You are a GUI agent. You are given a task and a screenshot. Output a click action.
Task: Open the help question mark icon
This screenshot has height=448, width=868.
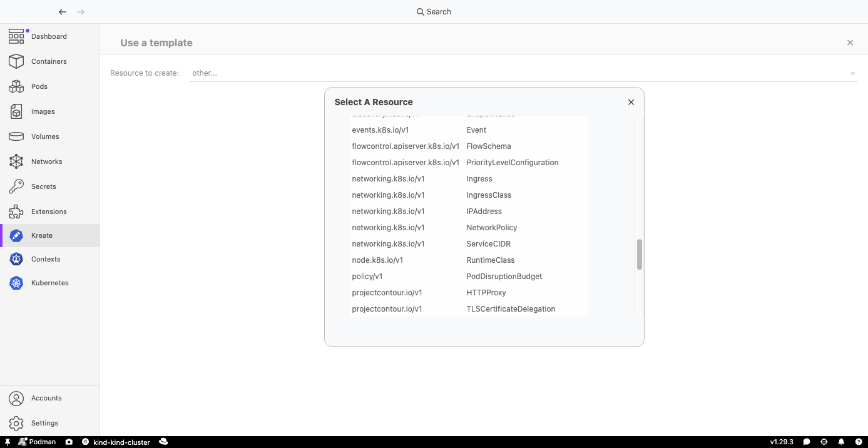click(858, 442)
